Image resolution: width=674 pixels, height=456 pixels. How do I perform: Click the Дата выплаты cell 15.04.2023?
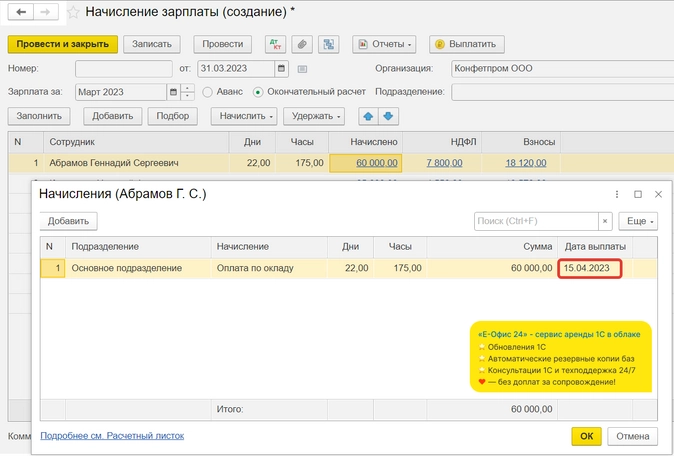[x=590, y=268]
